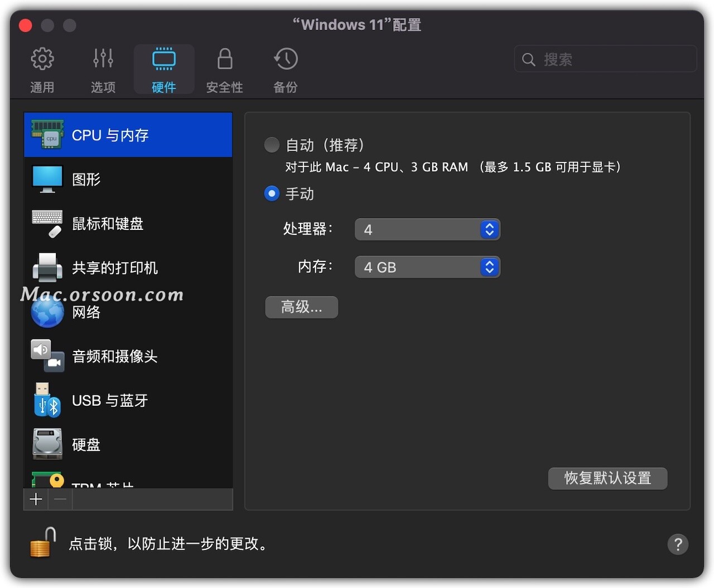
Task: Click the 音频和摄像头 speaker-camera icon
Action: point(47,356)
